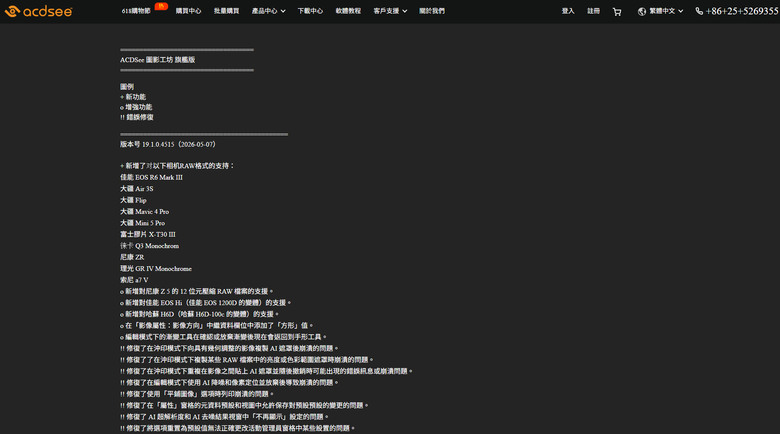Click the a7 V line
The height and width of the screenshot is (434, 780).
tap(134, 280)
